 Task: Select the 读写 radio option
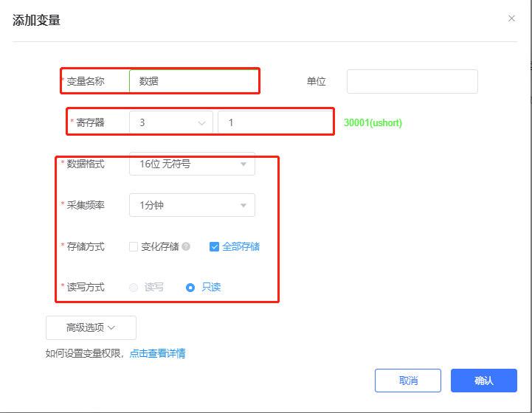click(x=134, y=288)
